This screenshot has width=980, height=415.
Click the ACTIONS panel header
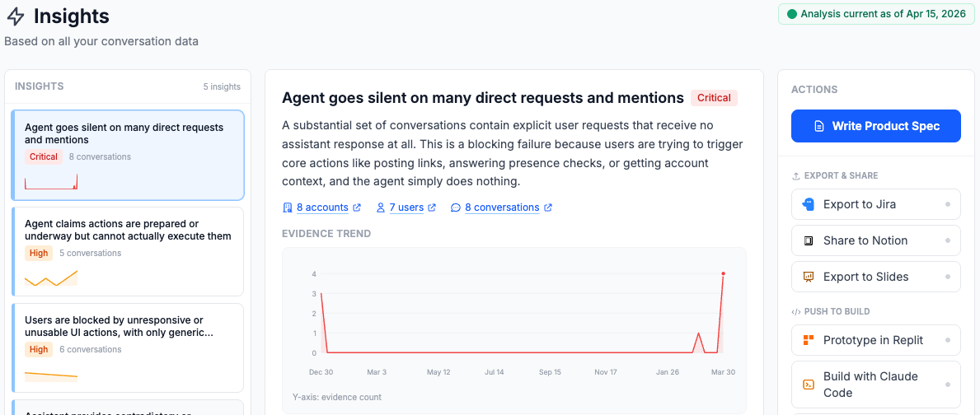(x=815, y=90)
